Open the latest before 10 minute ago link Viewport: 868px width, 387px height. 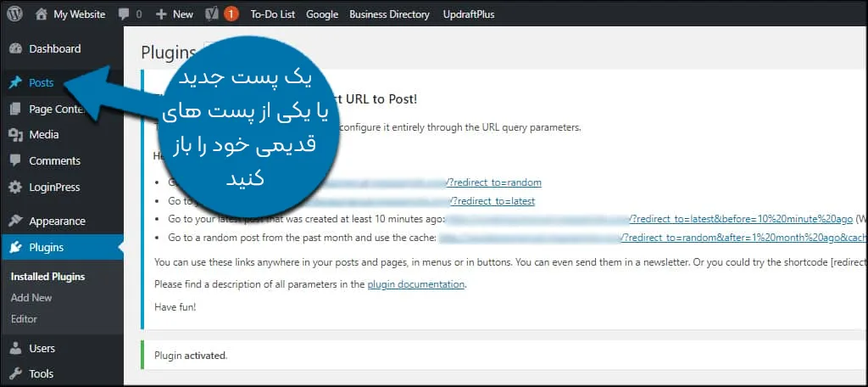741,220
